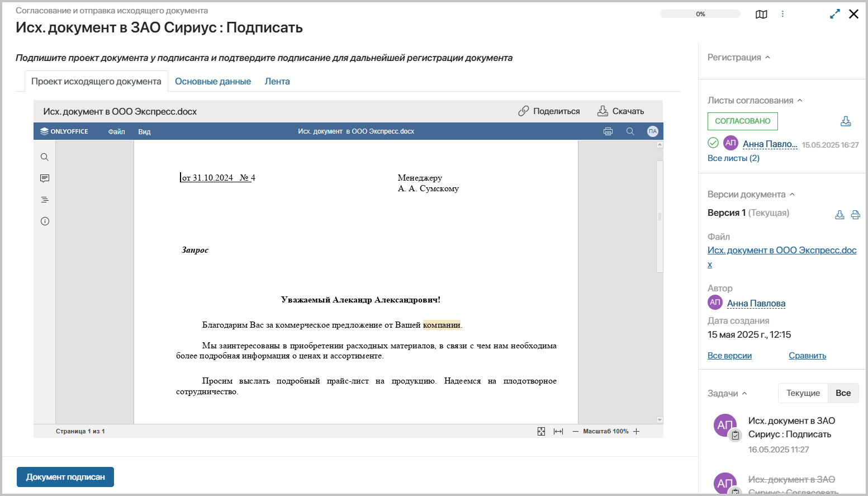The height and width of the screenshot is (496, 868).
Task: Open the Все листы (2) link
Action: [x=733, y=158]
